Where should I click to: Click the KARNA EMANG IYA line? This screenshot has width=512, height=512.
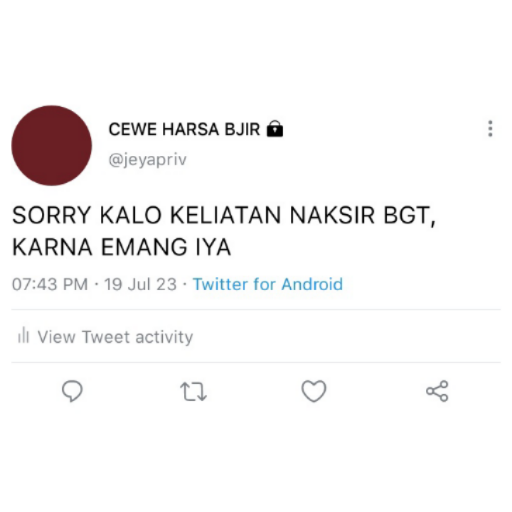pos(122,247)
